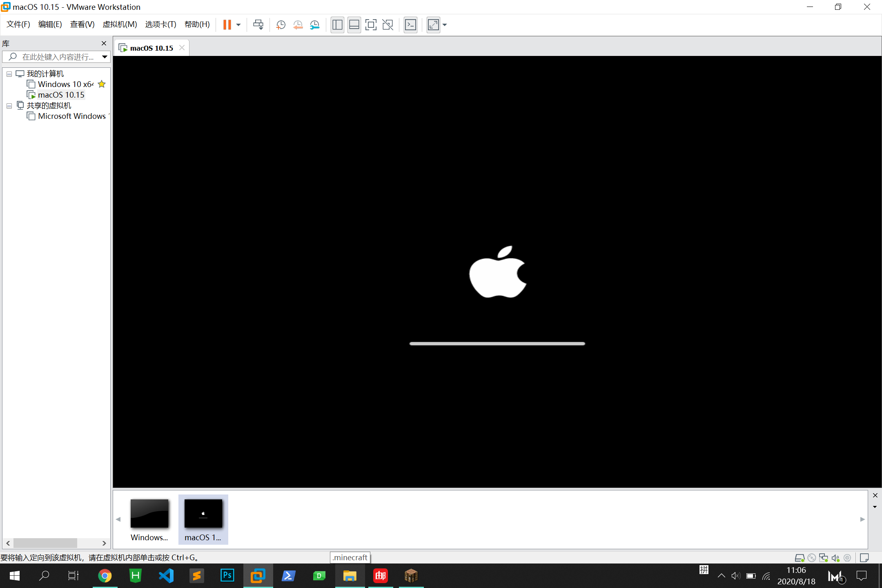Click the hard disk device status icon
Viewport: 882px width, 588px height.
pyautogui.click(x=800, y=558)
